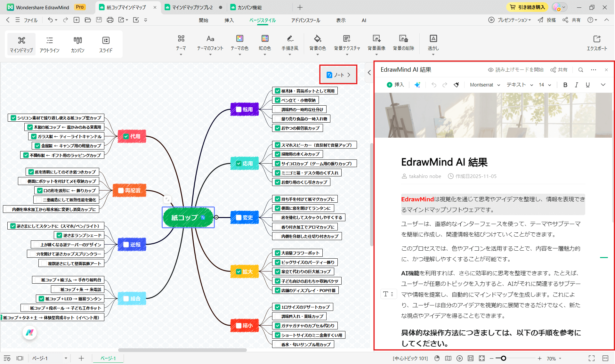Click the 引き続き購入 purchase button
615x364 pixels.
coord(527,7)
